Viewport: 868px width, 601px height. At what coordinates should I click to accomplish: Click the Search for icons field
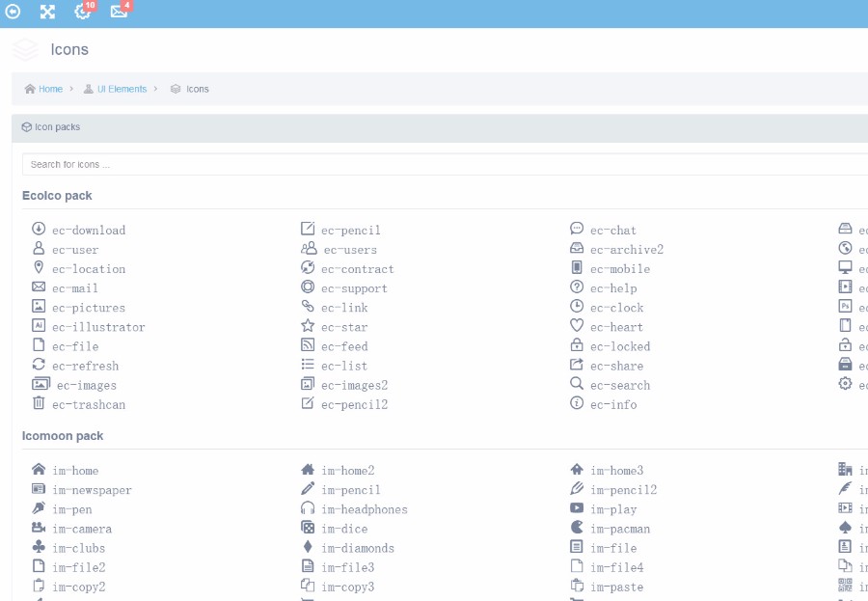(x=445, y=165)
